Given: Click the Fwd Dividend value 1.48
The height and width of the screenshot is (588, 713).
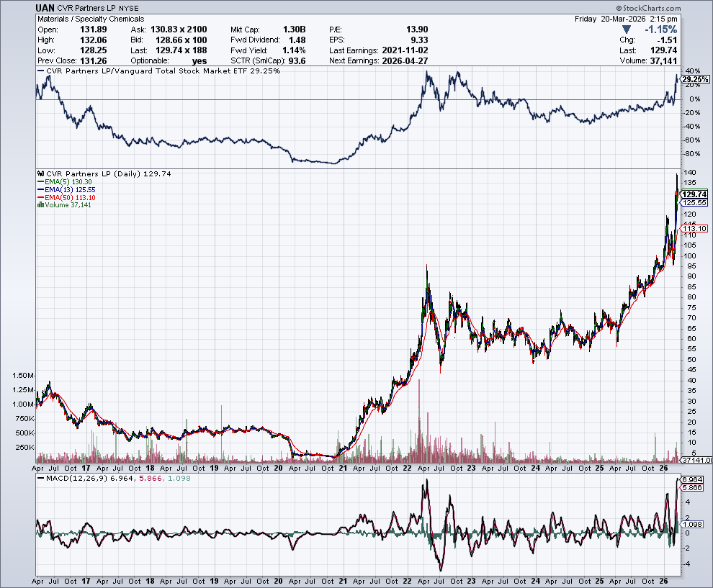Looking at the screenshot, I should [297, 40].
